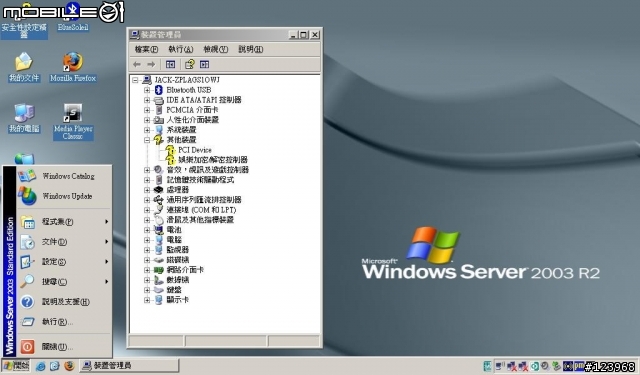Open Mozilla Firefox desktop shortcut

click(73, 67)
